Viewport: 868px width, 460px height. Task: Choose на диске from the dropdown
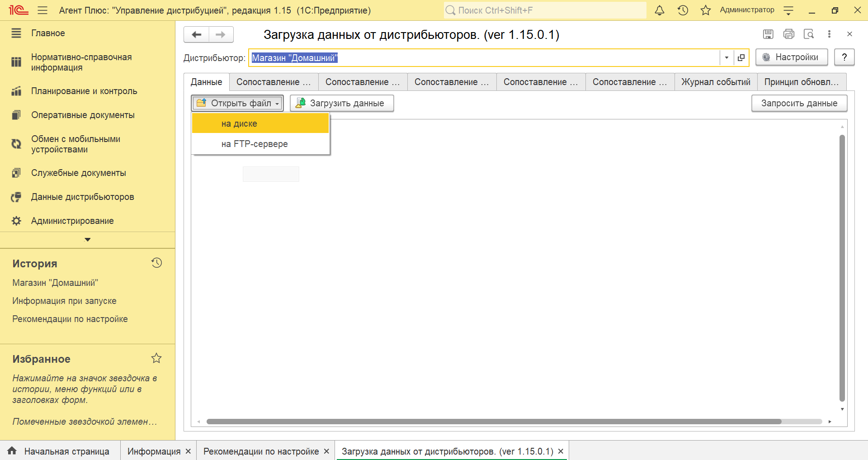[260, 123]
